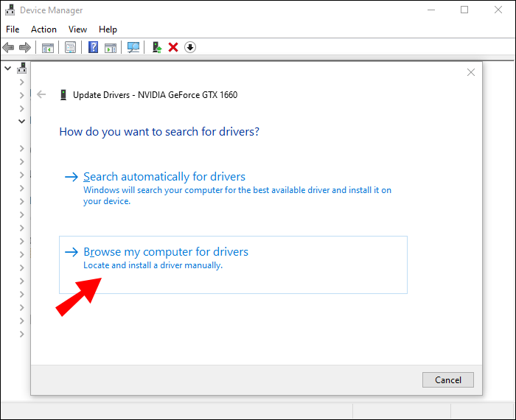516x420 pixels.
Task: Click the Disable device down-arrow icon
Action: pos(190,47)
